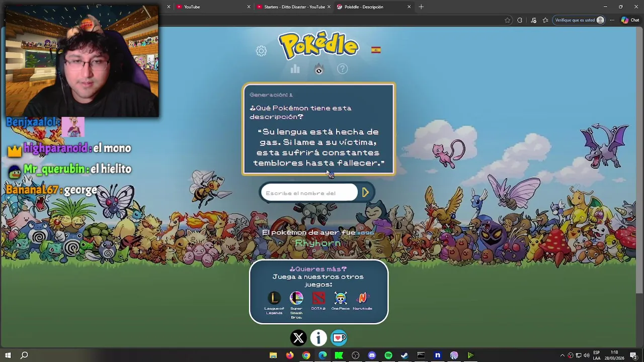Open the Kick app in the taskbar
The image size is (644, 362).
click(339, 355)
